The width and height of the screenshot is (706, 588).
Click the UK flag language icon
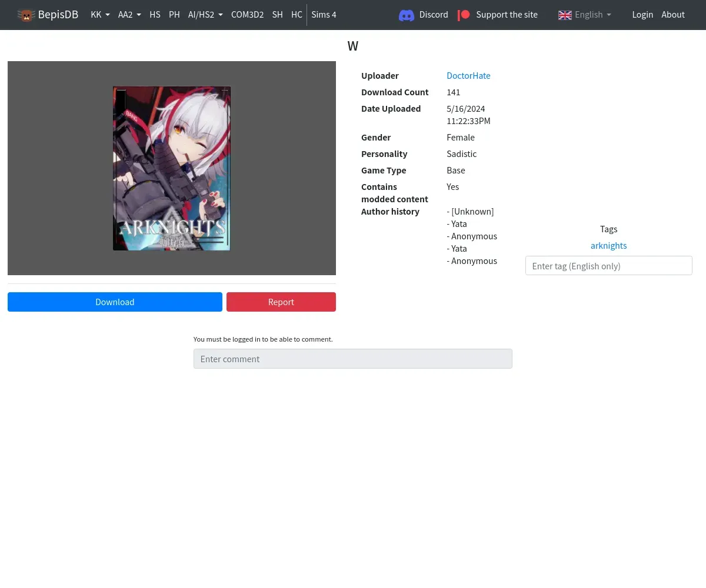(565, 15)
